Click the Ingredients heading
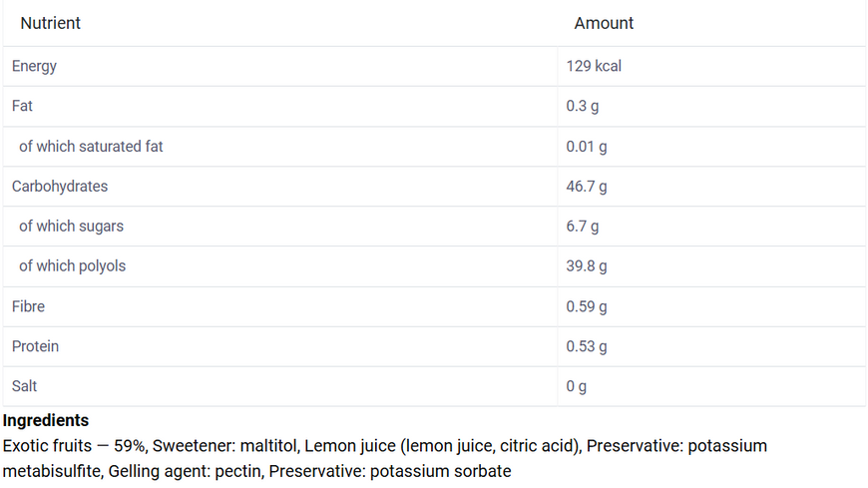Image resolution: width=868 pixels, height=488 pixels. tap(45, 420)
